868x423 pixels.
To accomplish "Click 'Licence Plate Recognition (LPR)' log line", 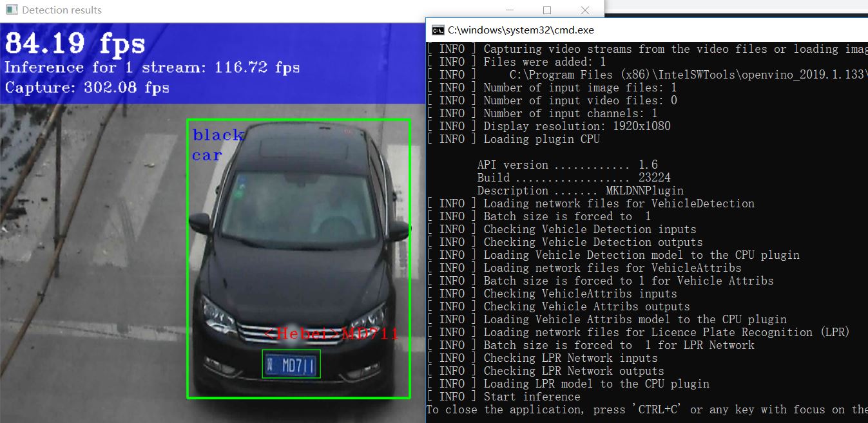I will click(x=638, y=332).
